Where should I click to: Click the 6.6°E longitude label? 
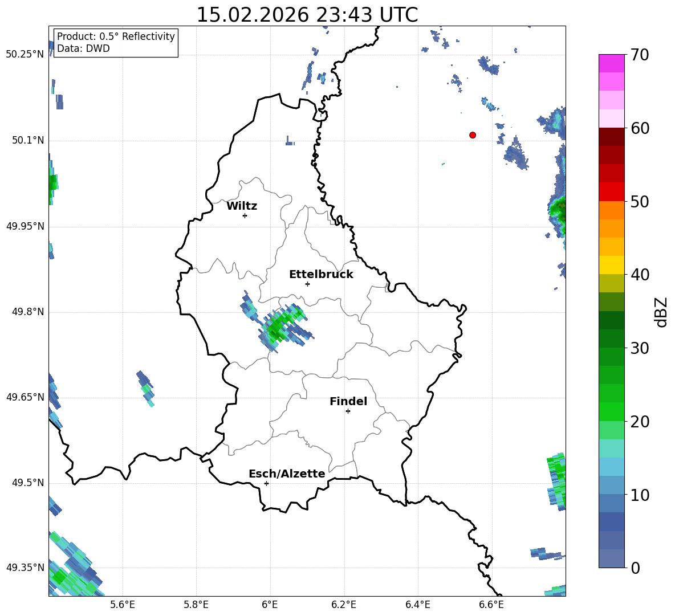click(491, 605)
